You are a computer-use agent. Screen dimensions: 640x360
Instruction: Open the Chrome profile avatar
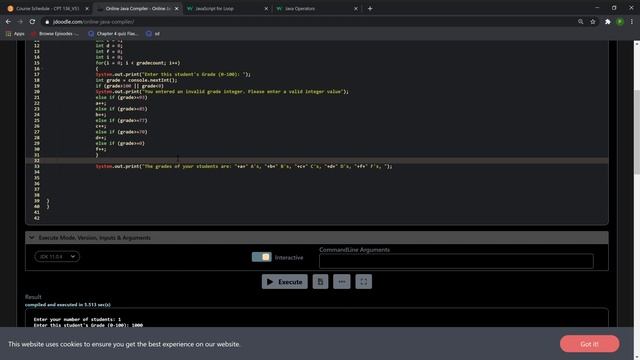[x=620, y=22]
